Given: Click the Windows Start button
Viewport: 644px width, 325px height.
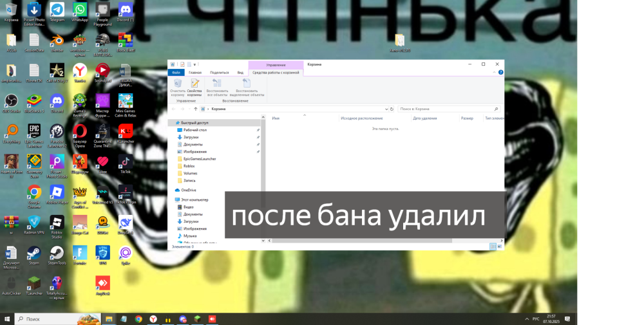Looking at the screenshot, I should point(7,319).
